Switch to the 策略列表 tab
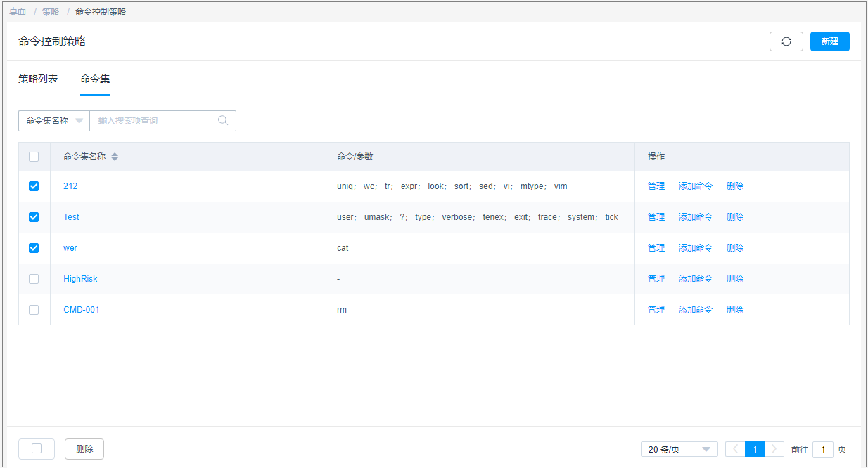The height and width of the screenshot is (468, 868). 38,79
